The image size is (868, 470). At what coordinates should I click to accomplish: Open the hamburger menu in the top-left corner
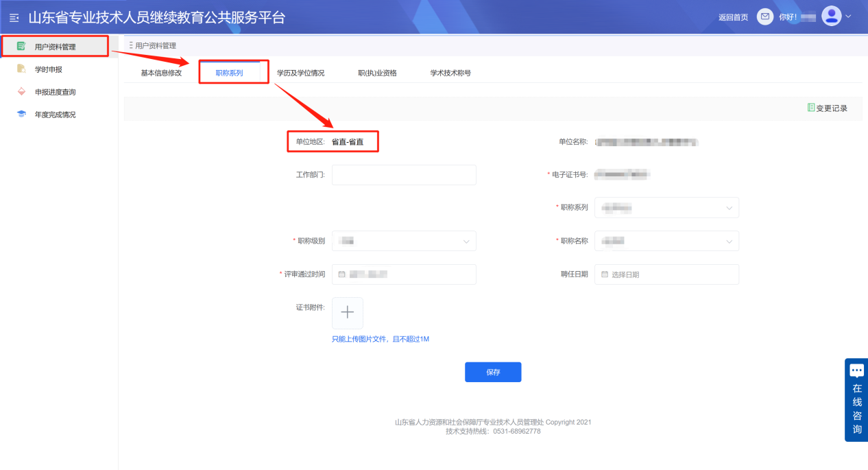point(12,16)
